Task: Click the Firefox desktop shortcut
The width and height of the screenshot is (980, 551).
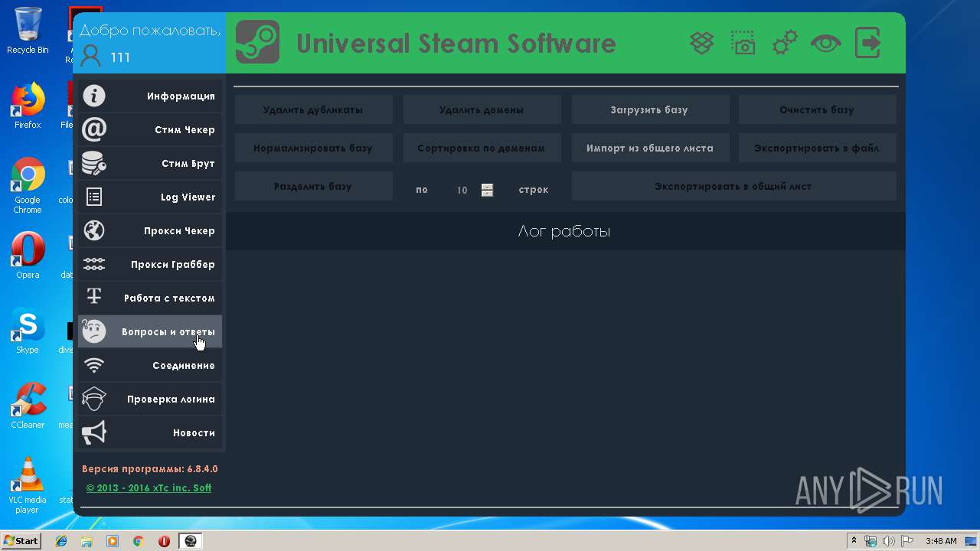Action: [28, 106]
